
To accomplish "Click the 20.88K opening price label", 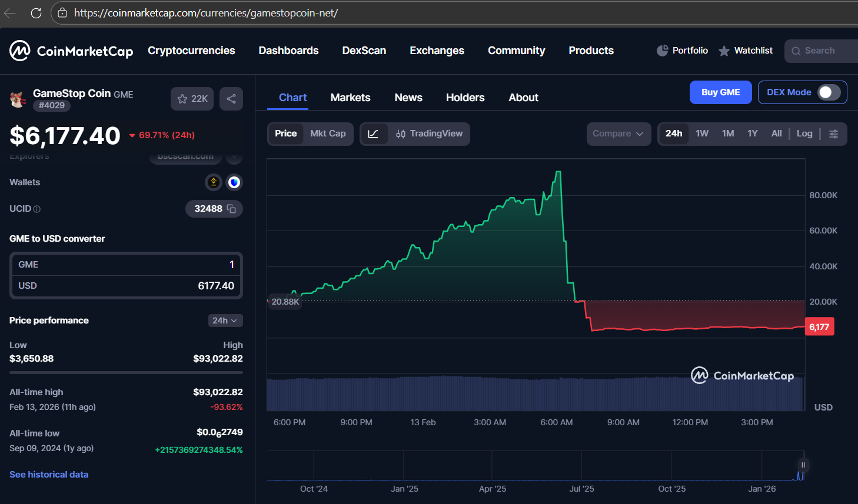I will (x=285, y=302).
